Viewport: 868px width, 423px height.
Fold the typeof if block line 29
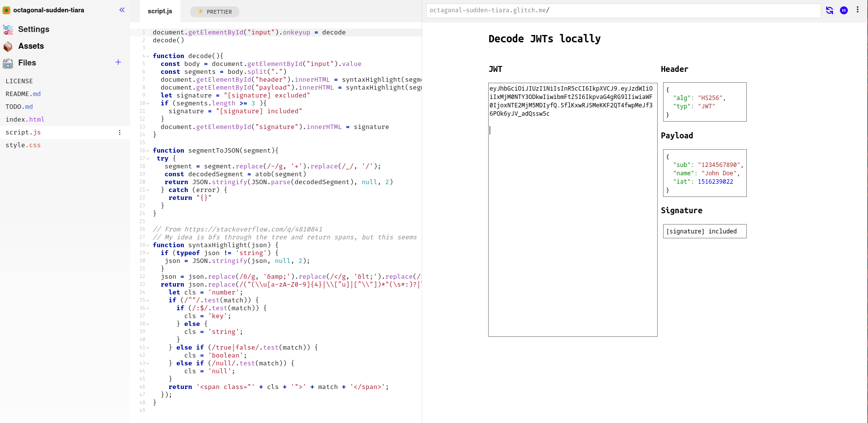[148, 253]
